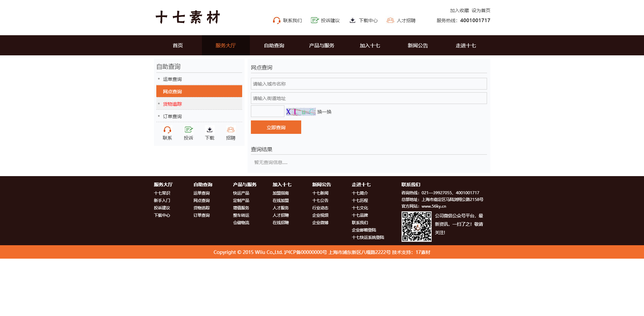Click the captcha verification image

pyautogui.click(x=301, y=112)
